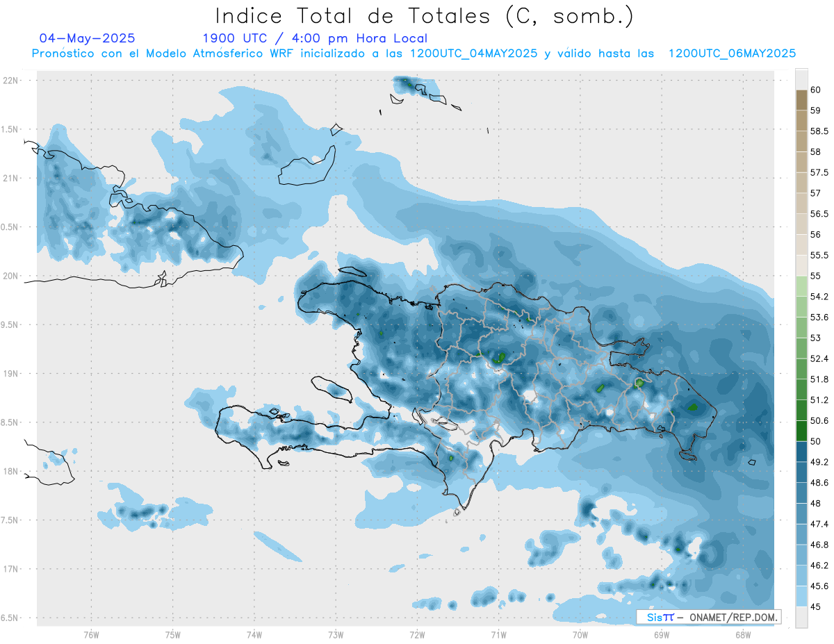Click the legend value "56.5"

click(819, 213)
